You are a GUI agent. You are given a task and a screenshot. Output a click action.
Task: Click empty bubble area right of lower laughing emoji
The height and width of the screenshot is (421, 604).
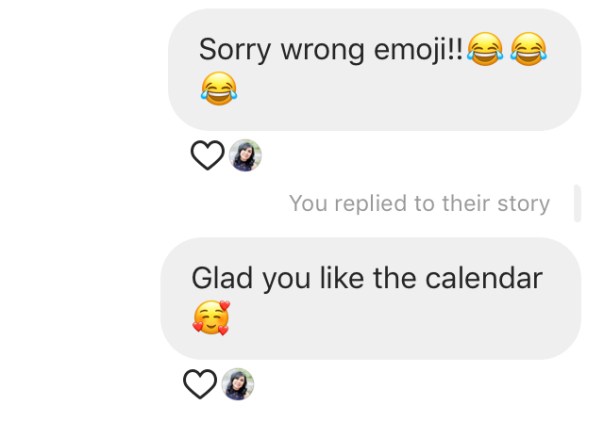400,95
